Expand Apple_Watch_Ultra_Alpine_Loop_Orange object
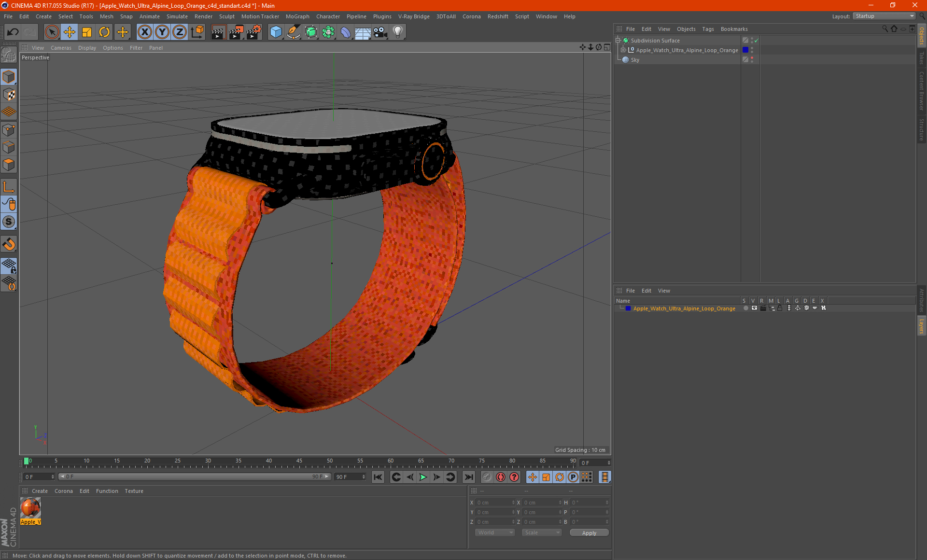 coord(623,50)
